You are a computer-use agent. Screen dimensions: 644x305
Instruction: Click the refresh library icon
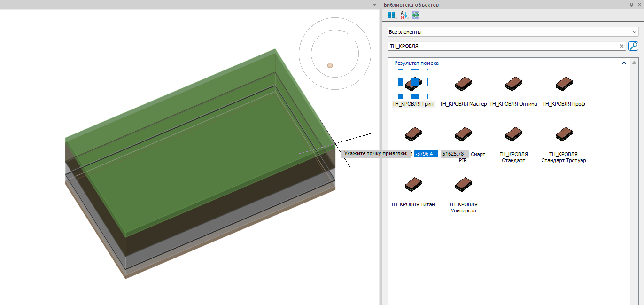point(416,15)
